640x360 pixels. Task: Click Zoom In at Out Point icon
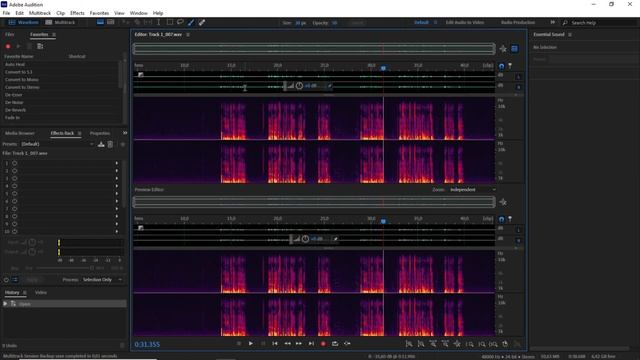tap(482, 344)
